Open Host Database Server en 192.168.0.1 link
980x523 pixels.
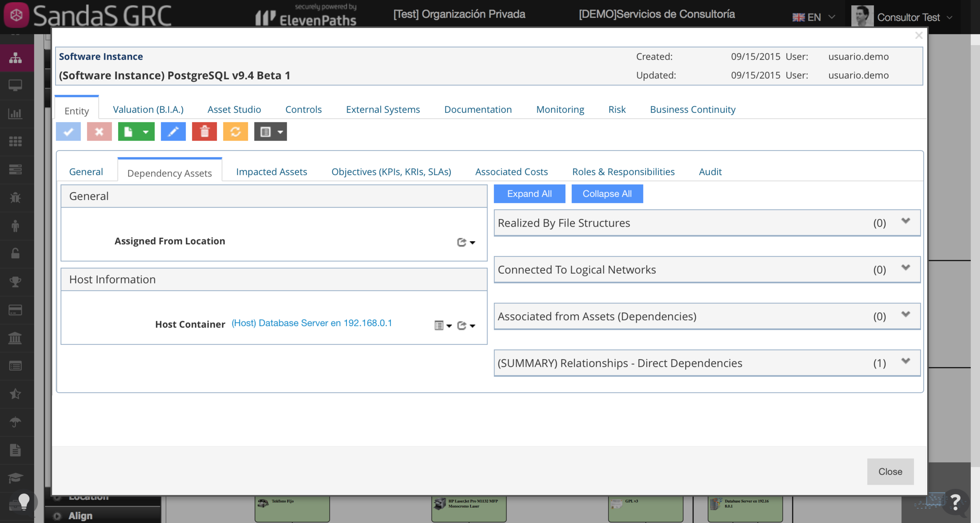[x=311, y=323]
